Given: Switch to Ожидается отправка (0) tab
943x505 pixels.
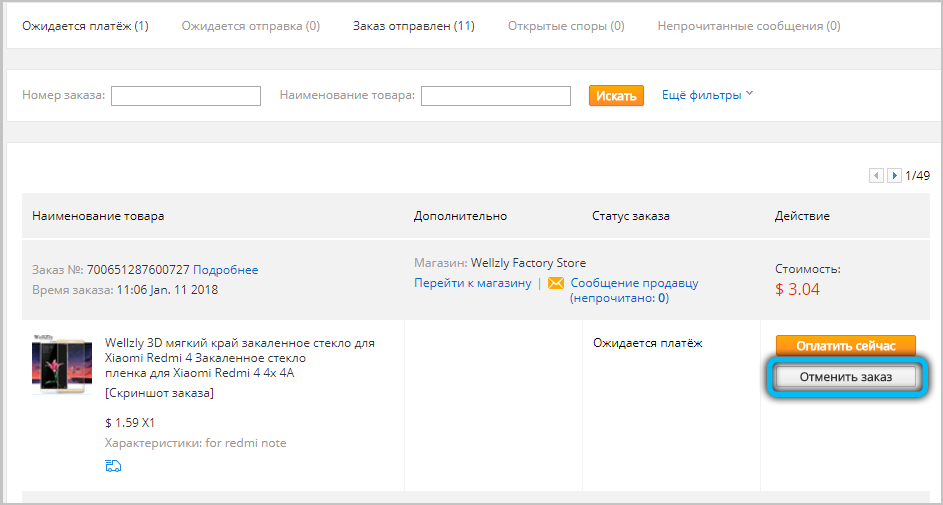Looking at the screenshot, I should [250, 25].
